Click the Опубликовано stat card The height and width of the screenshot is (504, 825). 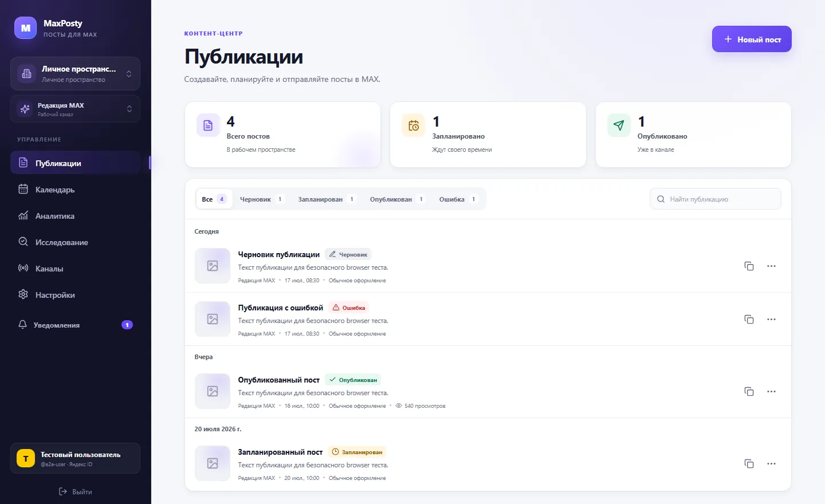point(693,135)
